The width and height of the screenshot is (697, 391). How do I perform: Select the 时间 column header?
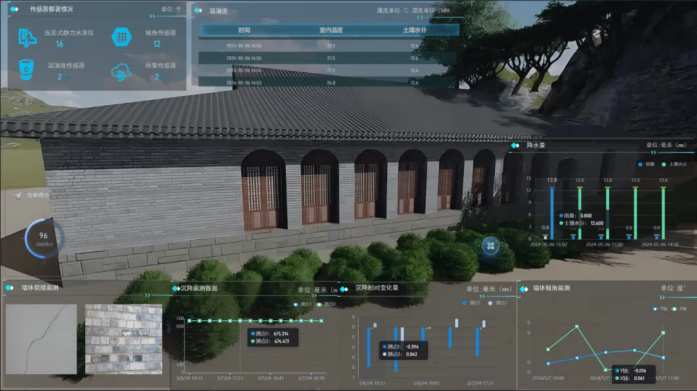point(244,30)
